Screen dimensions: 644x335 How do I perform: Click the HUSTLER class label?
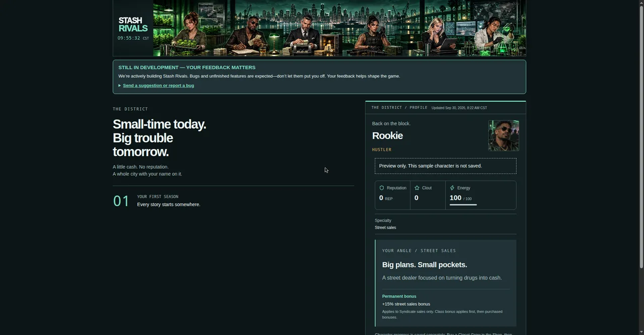382,150
